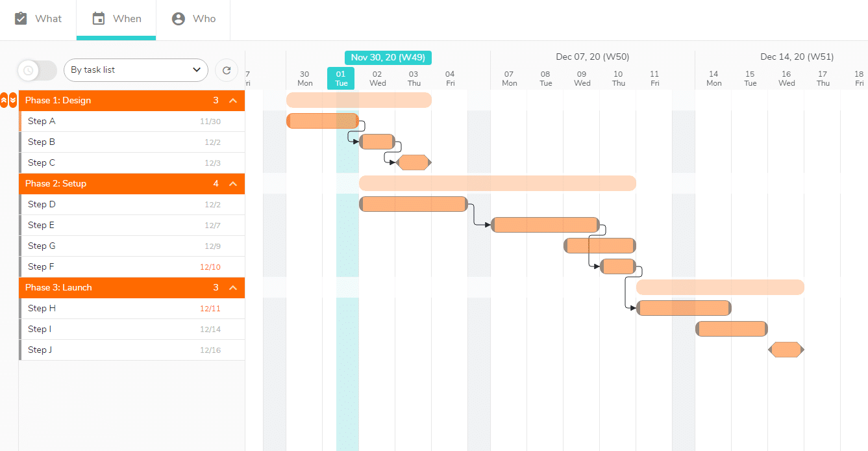
Task: Click Step A due date 11/30
Action: (210, 122)
